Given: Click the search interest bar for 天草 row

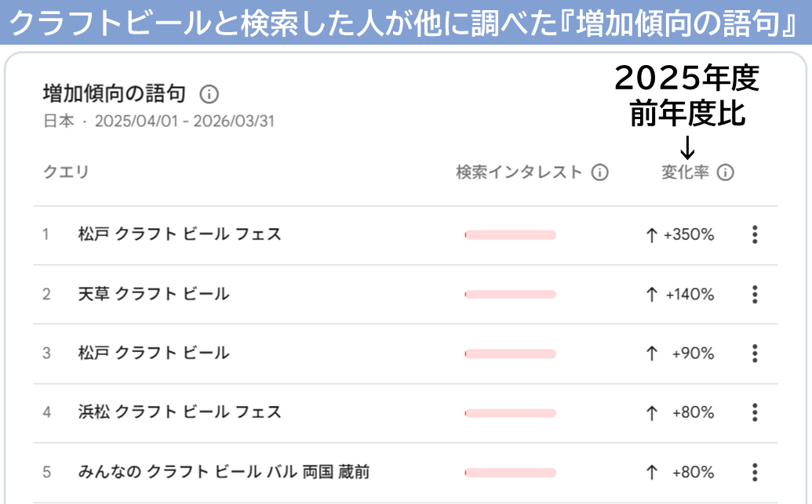Looking at the screenshot, I should (510, 294).
